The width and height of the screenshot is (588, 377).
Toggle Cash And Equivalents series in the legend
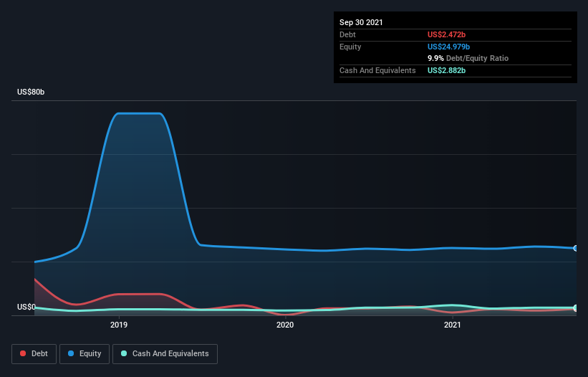(165, 354)
